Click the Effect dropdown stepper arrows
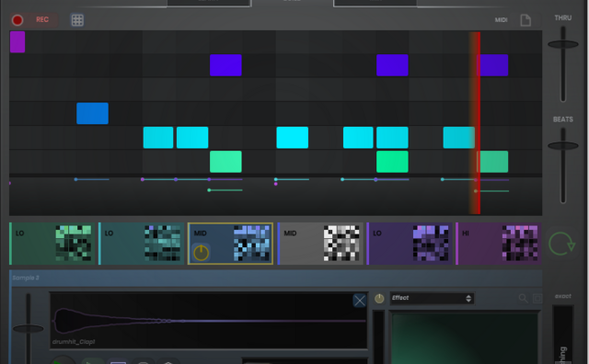Screen dimensions: 589x364 468,299
